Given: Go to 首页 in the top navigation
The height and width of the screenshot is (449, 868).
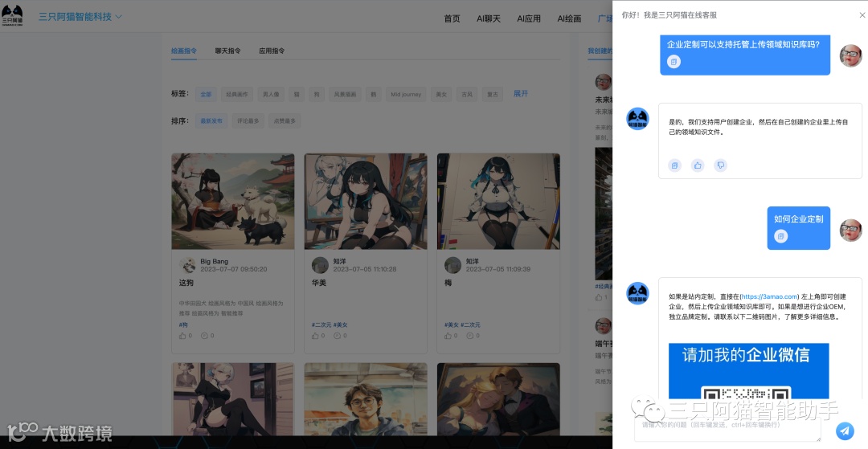Looking at the screenshot, I should 452,18.
